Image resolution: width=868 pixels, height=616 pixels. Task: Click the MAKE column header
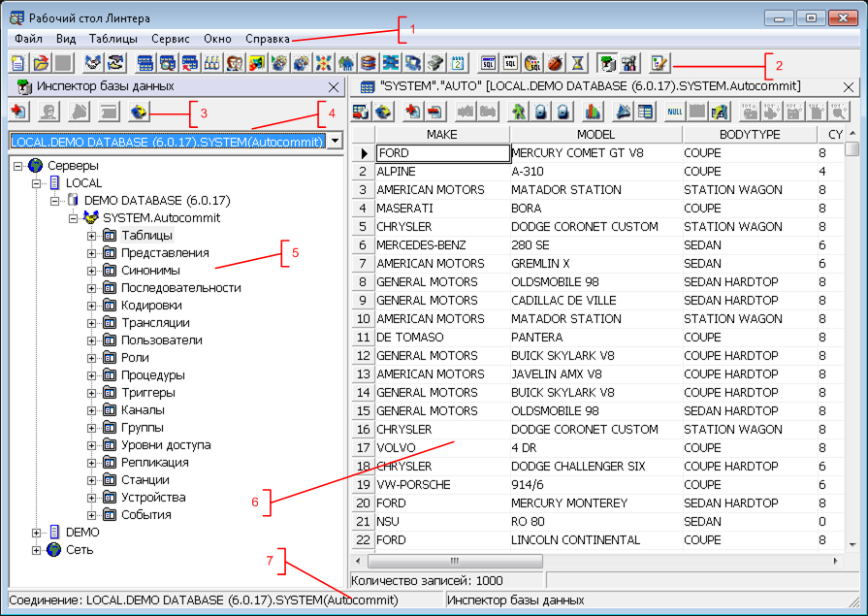[x=442, y=135]
